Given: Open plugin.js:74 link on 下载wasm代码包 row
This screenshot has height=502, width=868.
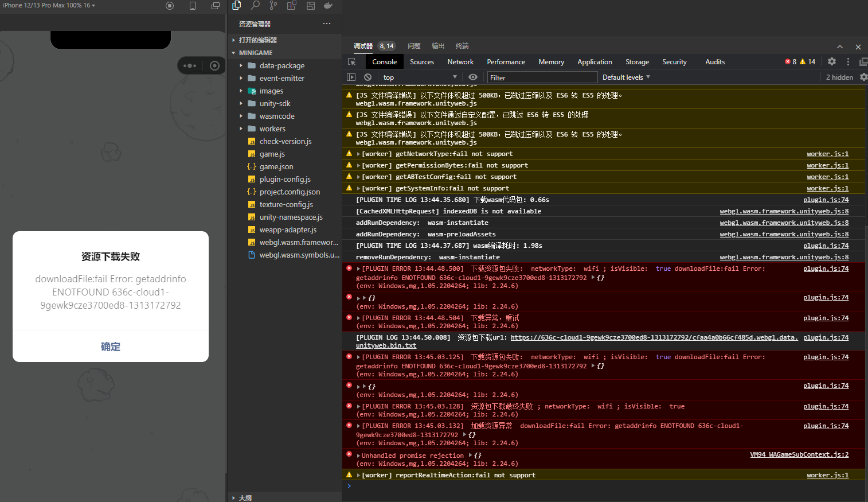Looking at the screenshot, I should pos(826,200).
